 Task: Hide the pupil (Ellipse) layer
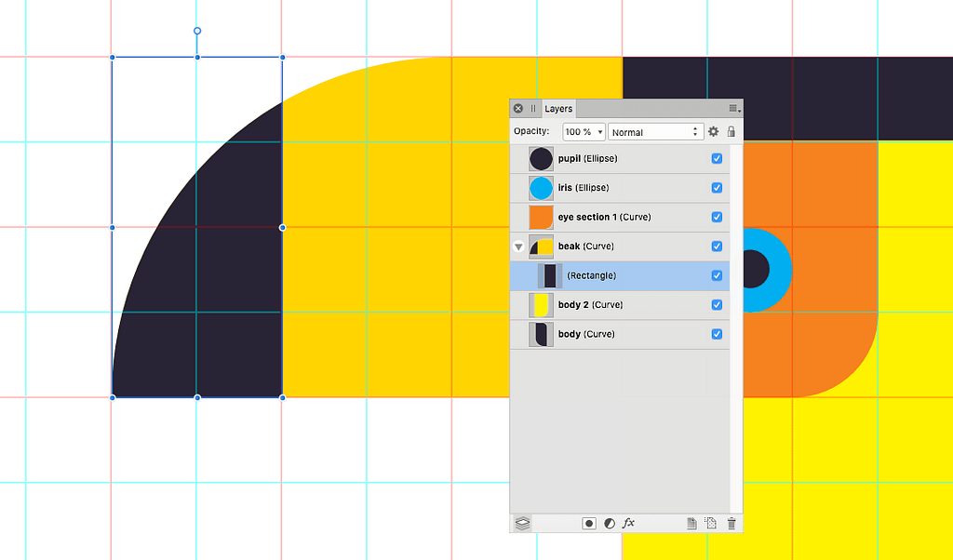[x=717, y=158]
